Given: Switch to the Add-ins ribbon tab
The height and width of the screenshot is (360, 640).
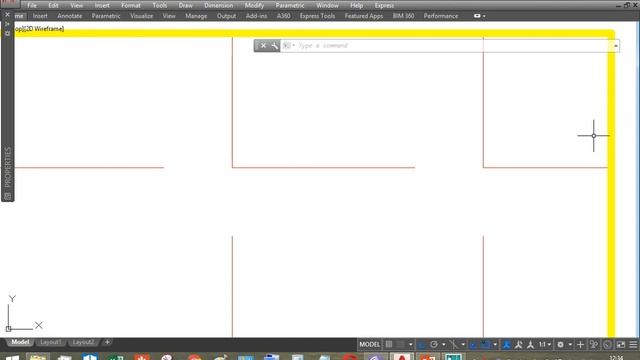Looking at the screenshot, I should pos(256,16).
